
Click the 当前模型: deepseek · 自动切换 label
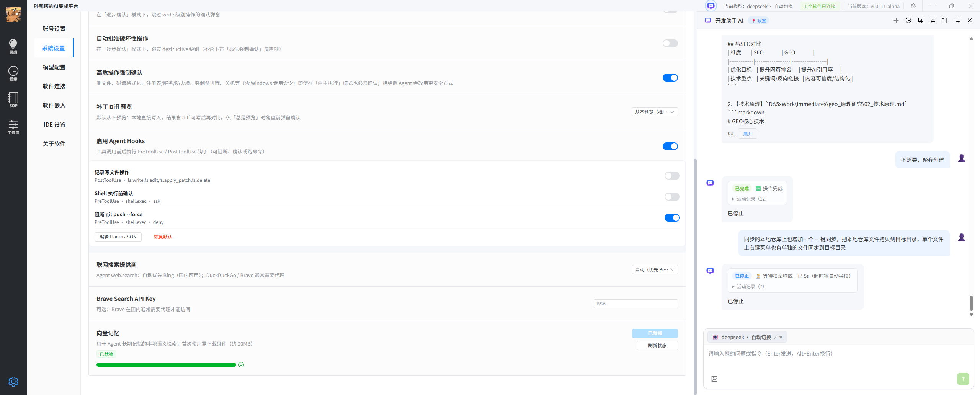[x=758, y=6]
